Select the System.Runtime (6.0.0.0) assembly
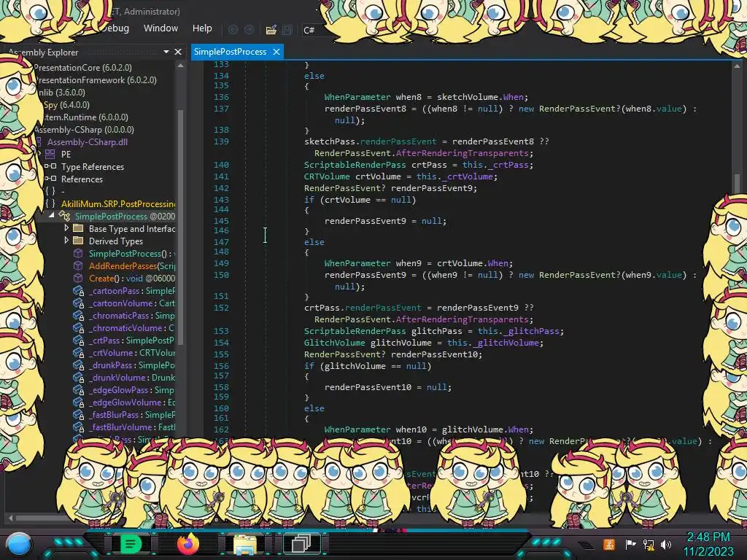 coord(85,117)
